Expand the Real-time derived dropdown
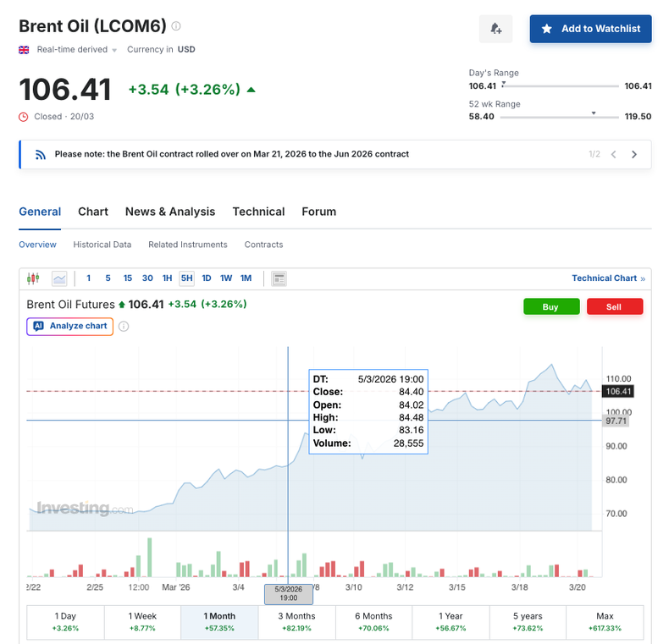The image size is (669, 644). tap(114, 50)
